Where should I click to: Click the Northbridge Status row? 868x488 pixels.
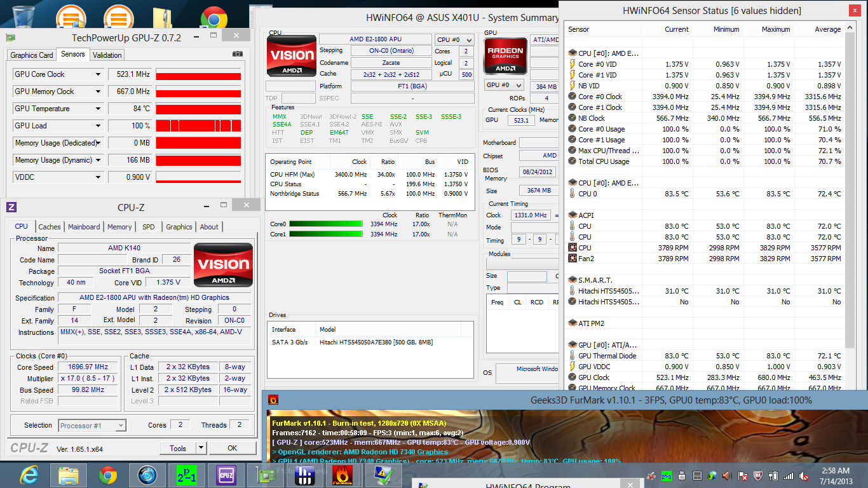(369, 193)
